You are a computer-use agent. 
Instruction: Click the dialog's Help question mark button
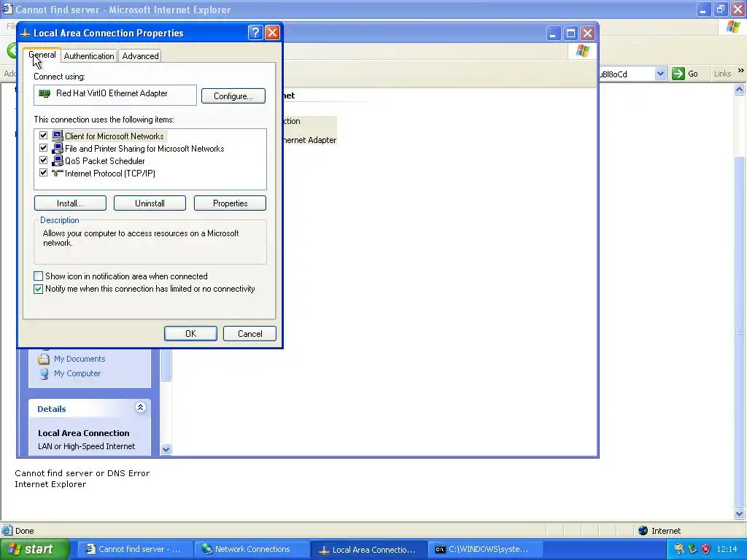tap(255, 32)
